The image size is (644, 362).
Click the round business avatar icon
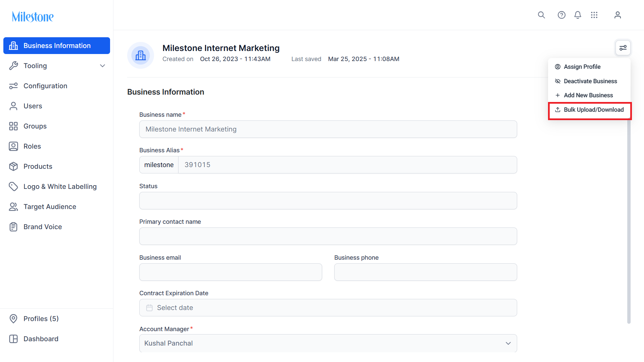(141, 55)
